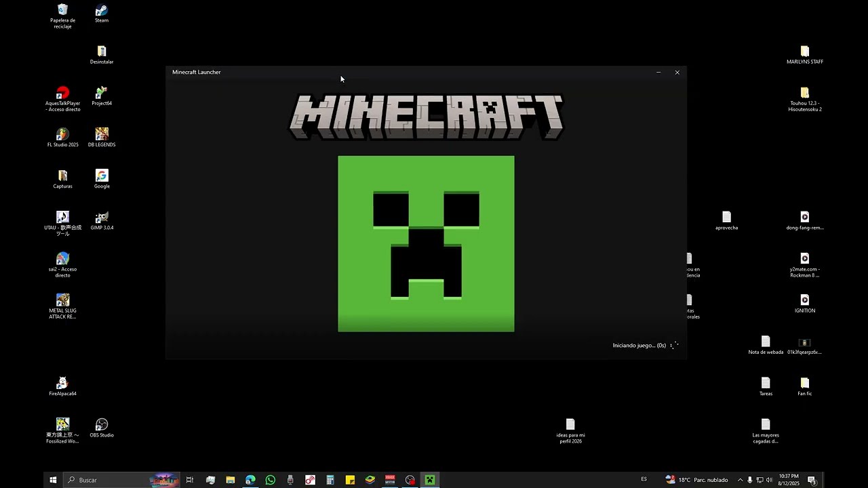Select the Las mayores cagadas file

pyautogui.click(x=766, y=431)
